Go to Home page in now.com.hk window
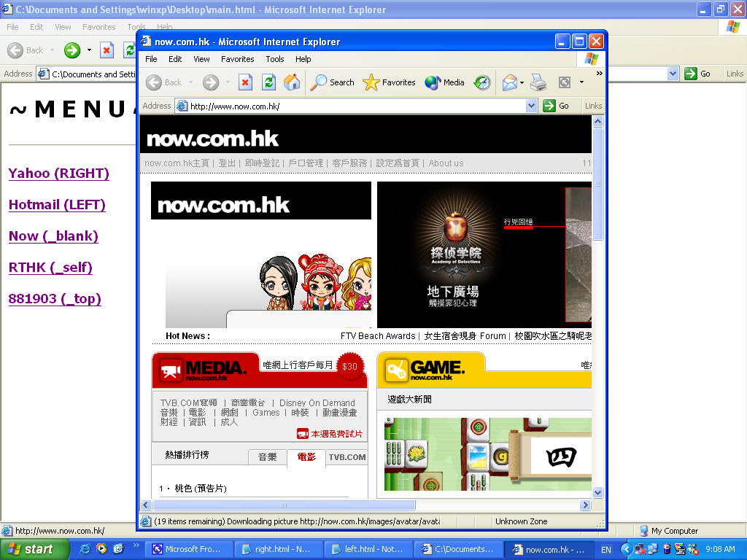 (292, 82)
